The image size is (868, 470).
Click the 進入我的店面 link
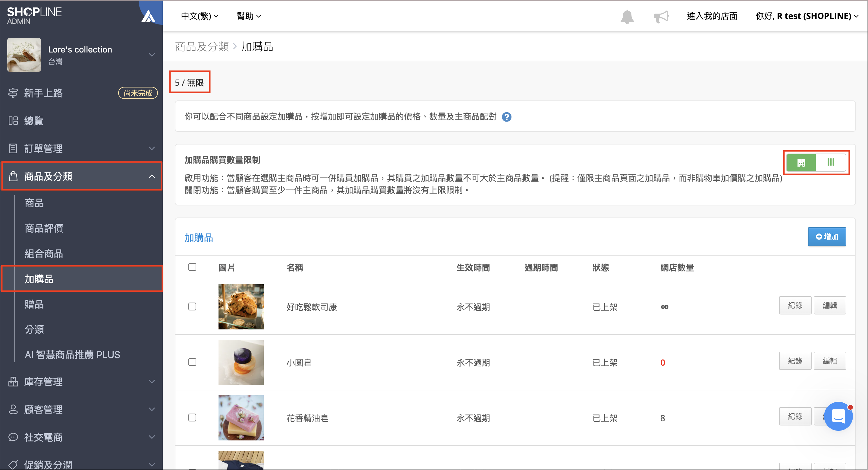[712, 16]
